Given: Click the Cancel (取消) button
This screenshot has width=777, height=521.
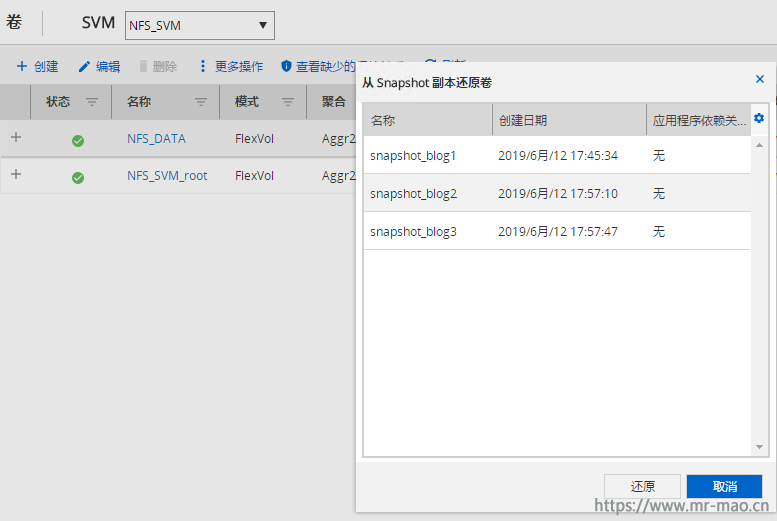Looking at the screenshot, I should [724, 486].
